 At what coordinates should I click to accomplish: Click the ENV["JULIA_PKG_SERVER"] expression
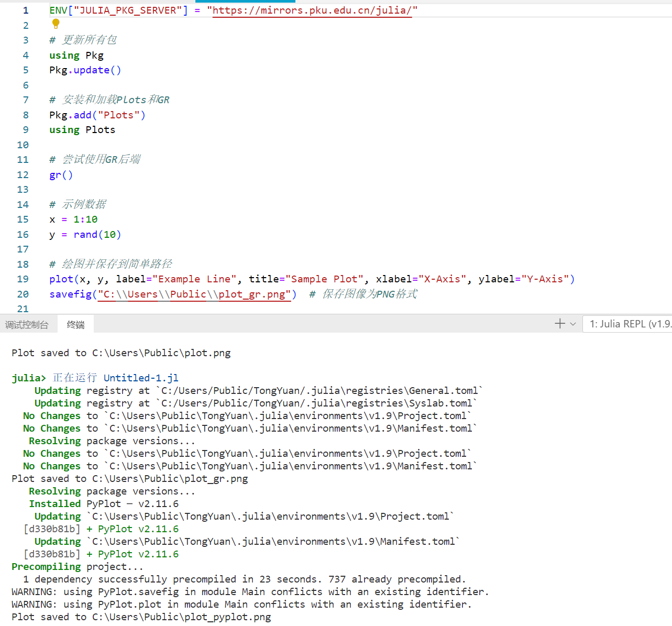pyautogui.click(x=118, y=10)
